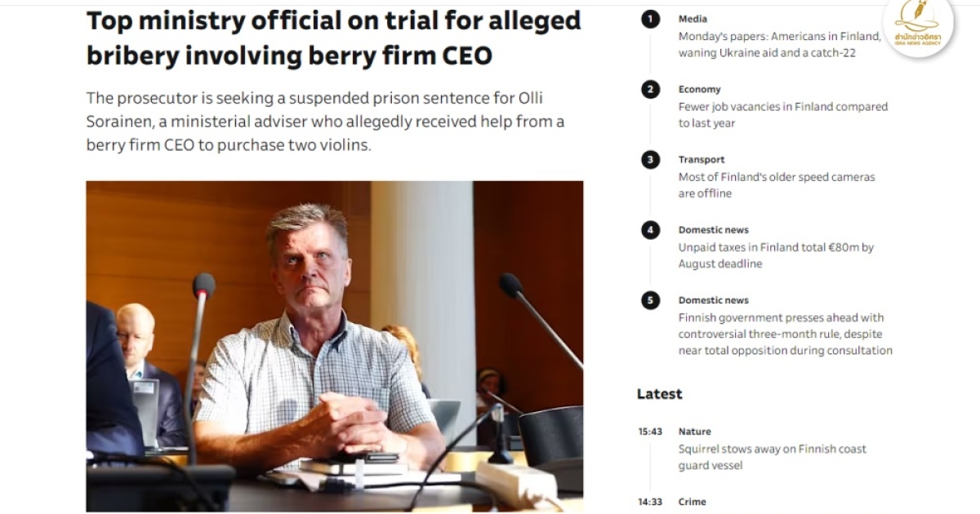Image resolution: width=980 pixels, height=514 pixels.
Task: Click the number 4 ranking badge
Action: click(650, 230)
